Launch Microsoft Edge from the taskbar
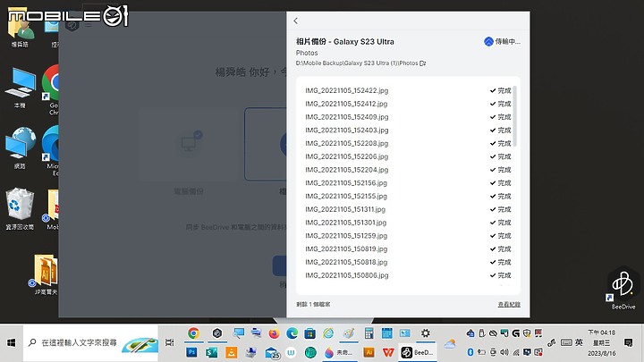 292,333
